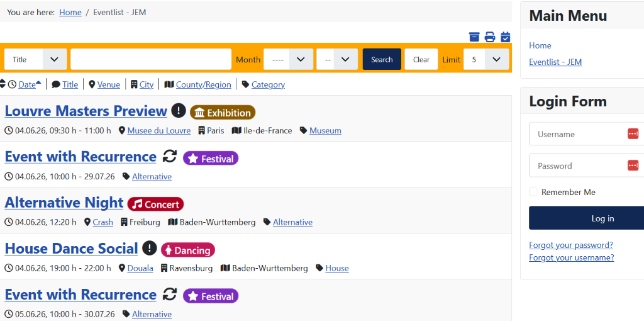Open the Musee du Louvre venue link
The height and width of the screenshot is (321, 644).
pos(159,131)
